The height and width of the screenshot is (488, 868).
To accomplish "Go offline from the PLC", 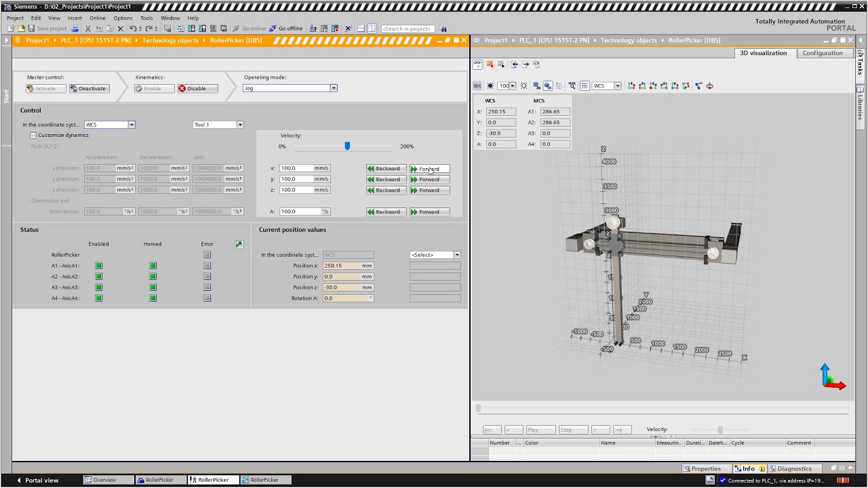I will point(285,28).
